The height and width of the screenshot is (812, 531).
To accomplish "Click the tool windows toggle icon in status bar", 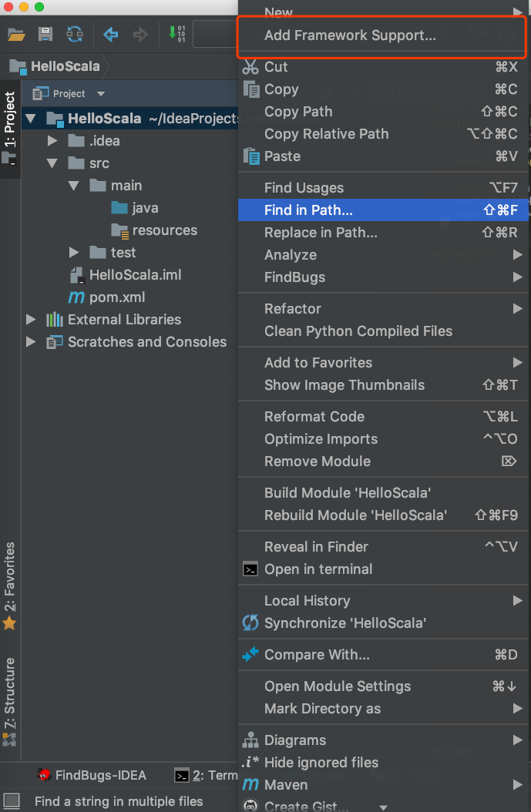I will [12, 801].
